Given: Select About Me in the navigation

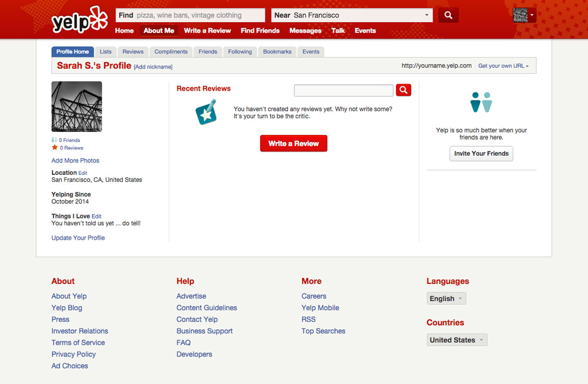Looking at the screenshot, I should (159, 31).
